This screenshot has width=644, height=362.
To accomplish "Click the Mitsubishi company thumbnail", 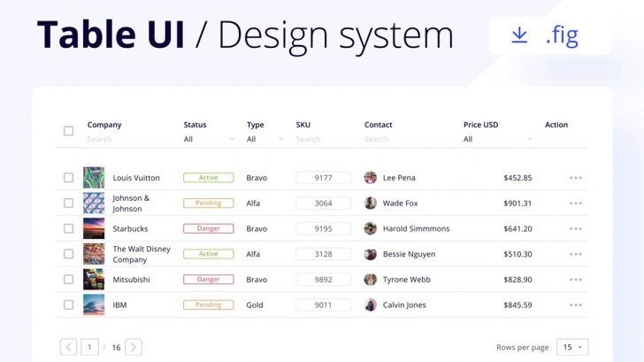I will 94,280.
